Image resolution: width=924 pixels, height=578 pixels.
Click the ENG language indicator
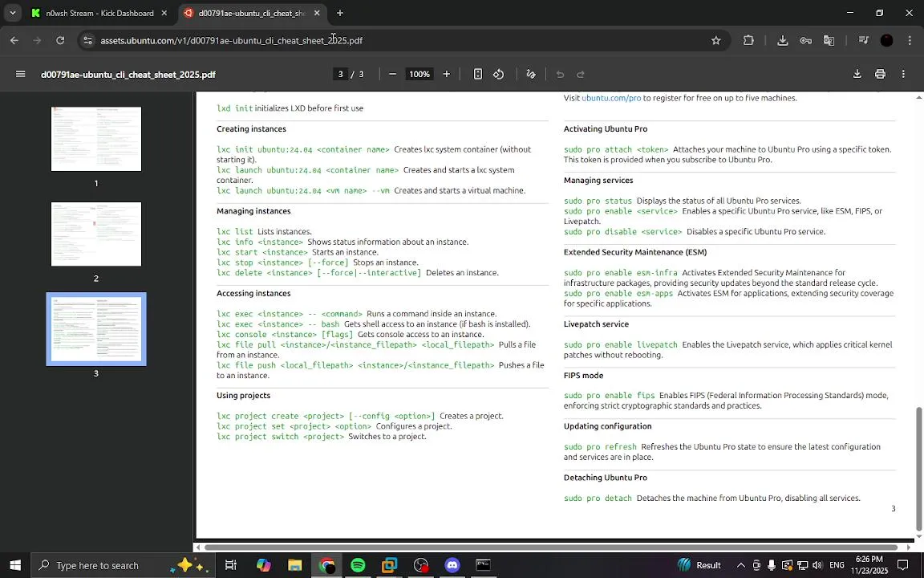click(837, 565)
